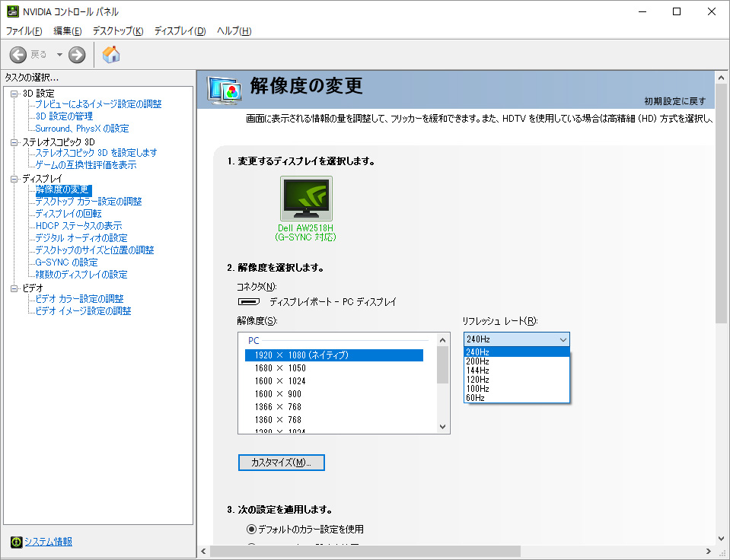The height and width of the screenshot is (560, 730).
Task: Select デフォルトのカラー設定を使用 radio button
Action: coord(251,530)
